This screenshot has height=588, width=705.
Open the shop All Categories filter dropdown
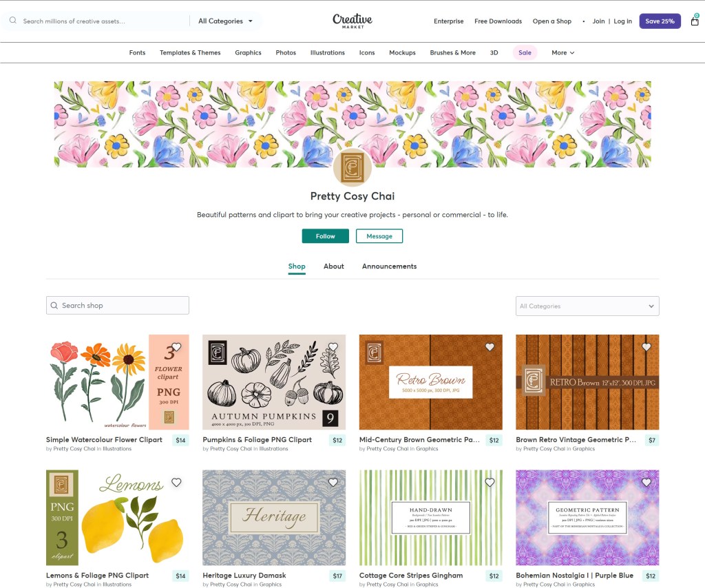point(587,306)
